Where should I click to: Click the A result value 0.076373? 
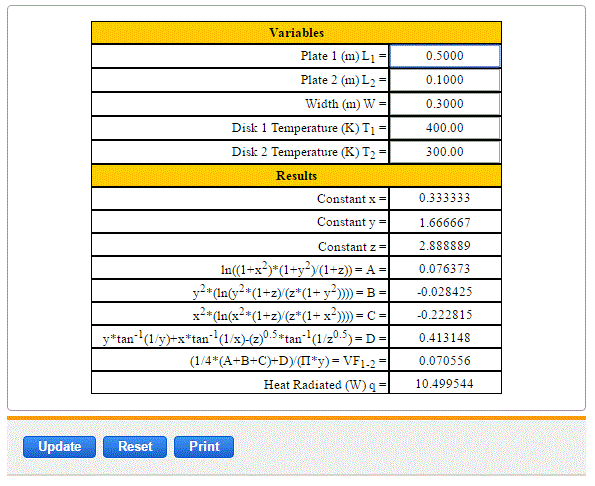444,269
